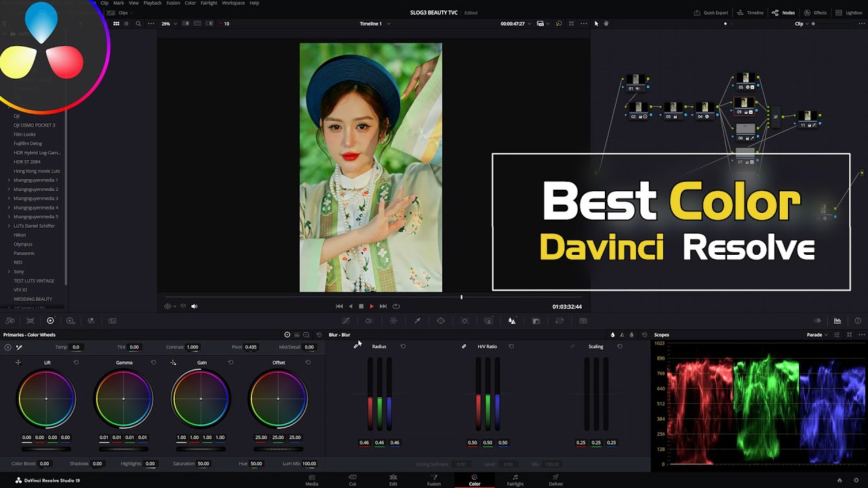Open the RGB Mixer palette
Image resolution: width=868 pixels, height=488 pixels.
[x=91, y=321]
